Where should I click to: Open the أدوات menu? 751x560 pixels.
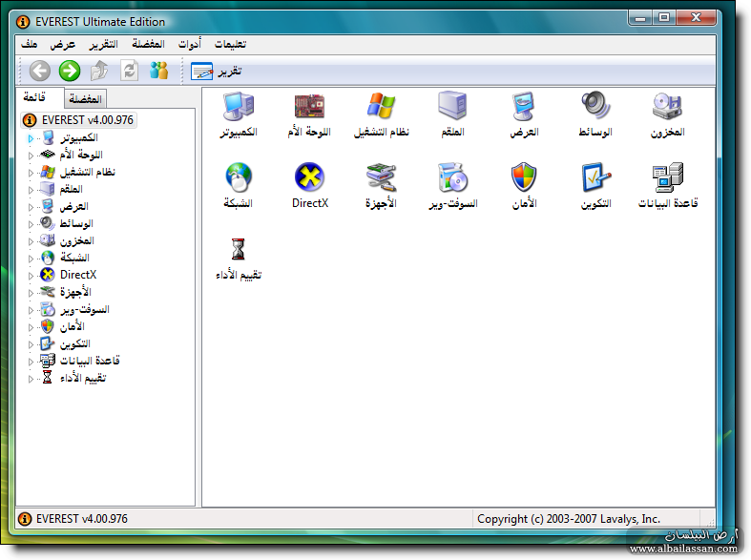coord(190,44)
